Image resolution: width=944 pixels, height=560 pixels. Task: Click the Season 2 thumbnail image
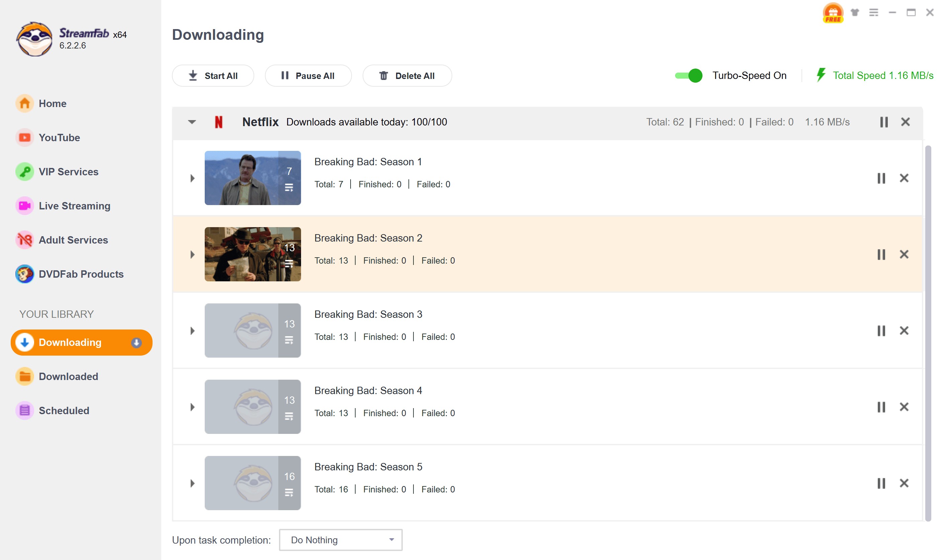pyautogui.click(x=253, y=254)
